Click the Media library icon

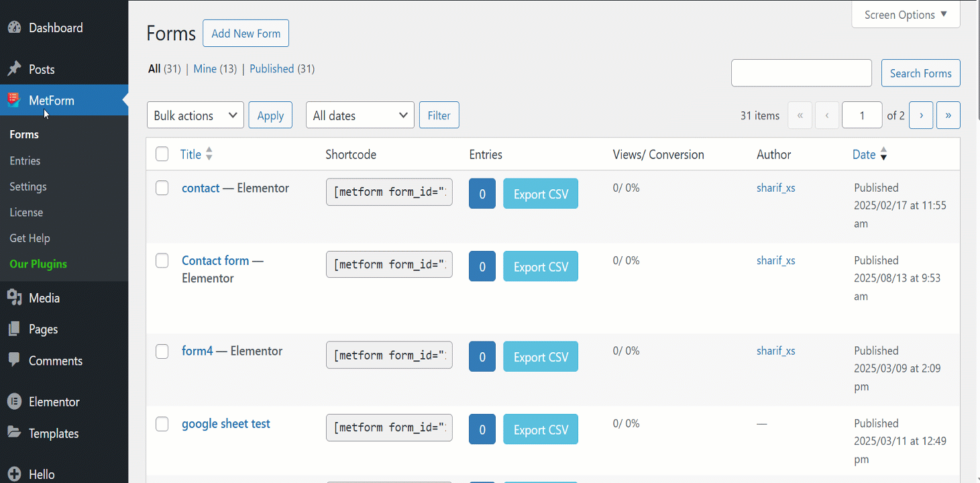tap(14, 298)
